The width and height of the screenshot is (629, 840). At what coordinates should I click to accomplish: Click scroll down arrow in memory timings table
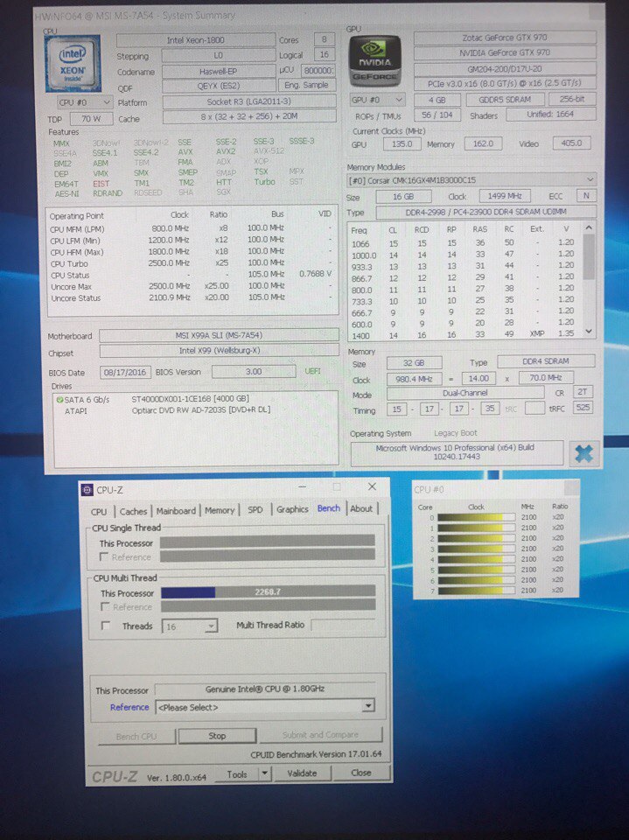[589, 332]
